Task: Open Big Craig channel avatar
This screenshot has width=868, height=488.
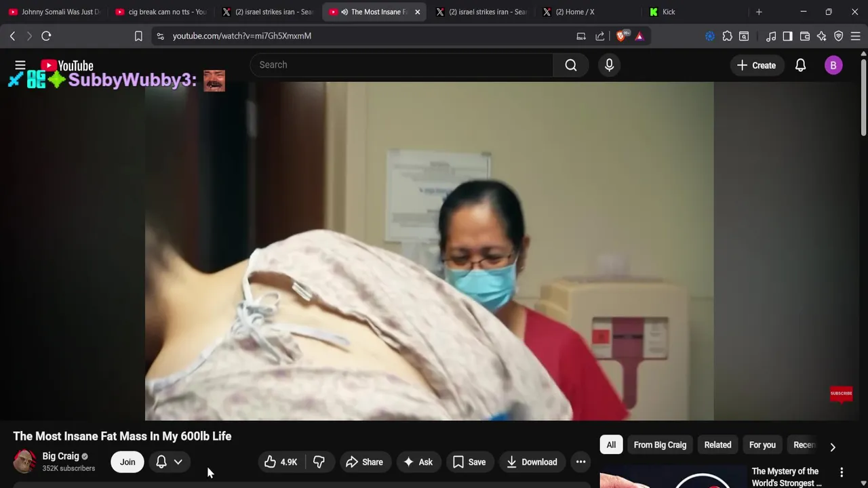Action: [x=25, y=462]
